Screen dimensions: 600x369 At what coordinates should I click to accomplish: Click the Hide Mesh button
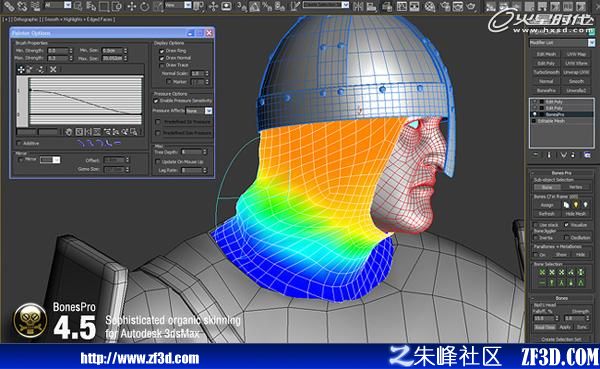(x=576, y=214)
